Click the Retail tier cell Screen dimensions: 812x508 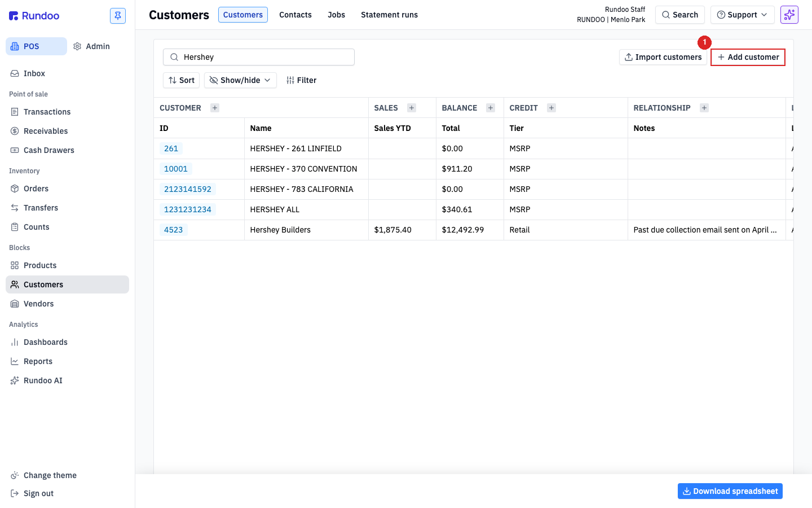click(566, 230)
